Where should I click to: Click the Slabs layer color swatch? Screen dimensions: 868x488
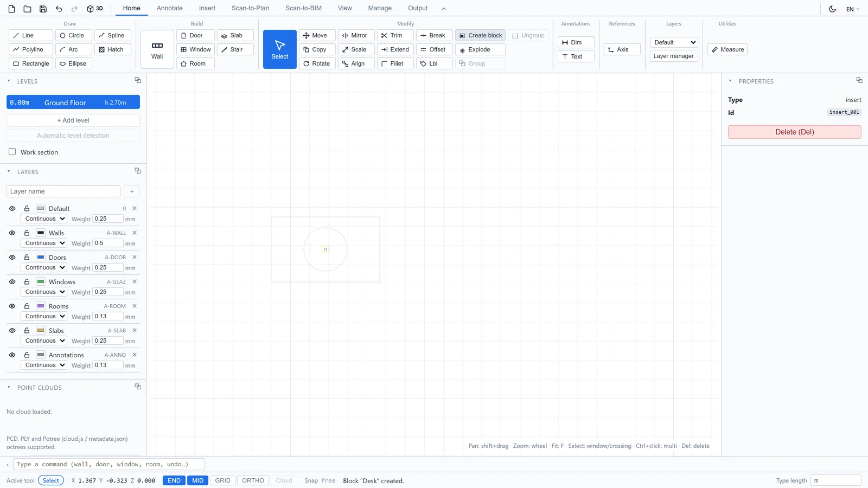(x=41, y=330)
